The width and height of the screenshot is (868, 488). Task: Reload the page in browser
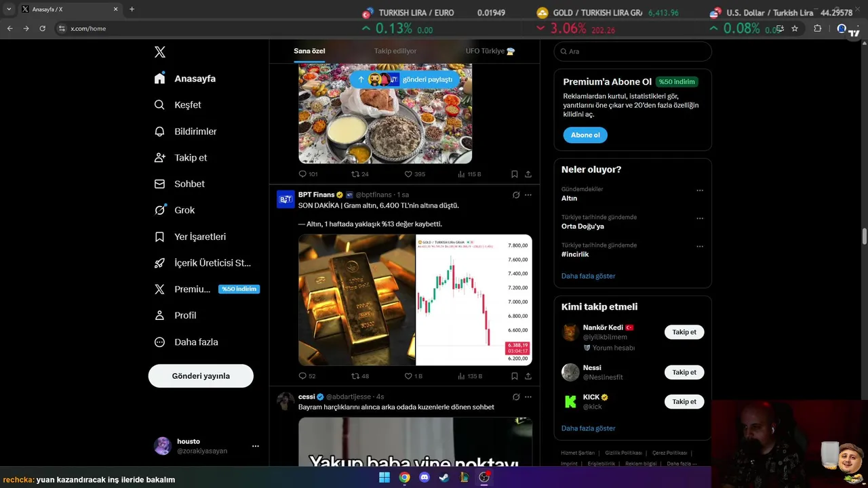coord(42,28)
